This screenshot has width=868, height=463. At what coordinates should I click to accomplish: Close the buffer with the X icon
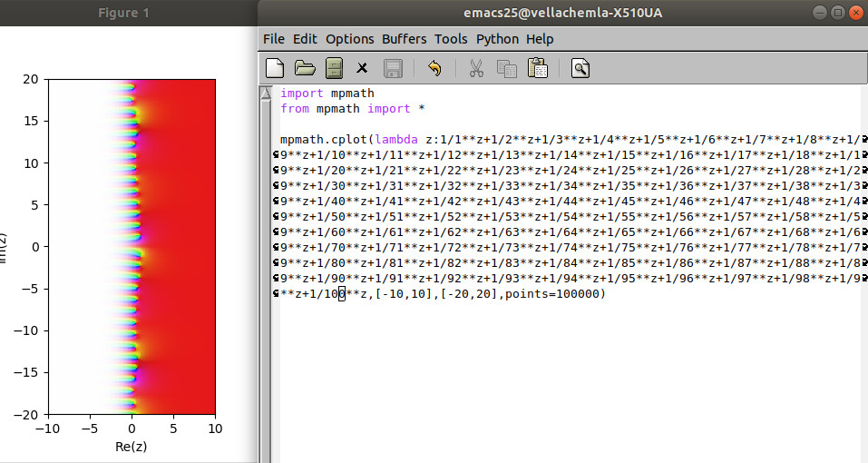362,68
